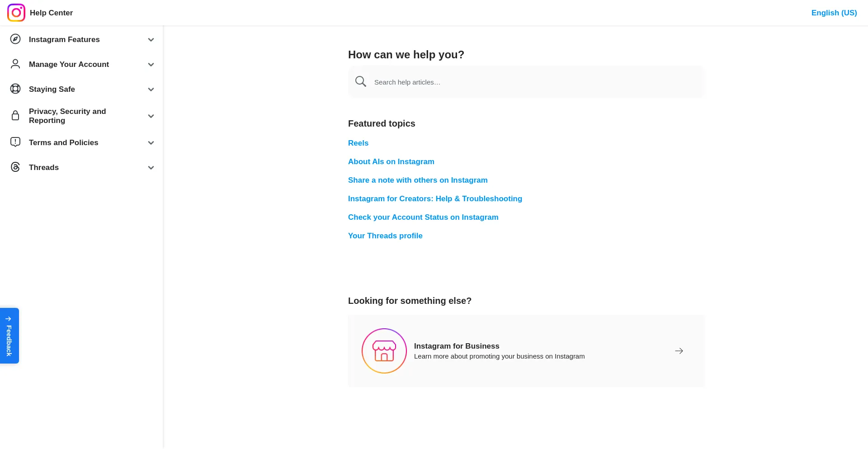Image resolution: width=868 pixels, height=449 pixels.
Task: Click the compass icon for Instagram Features
Action: (15, 39)
